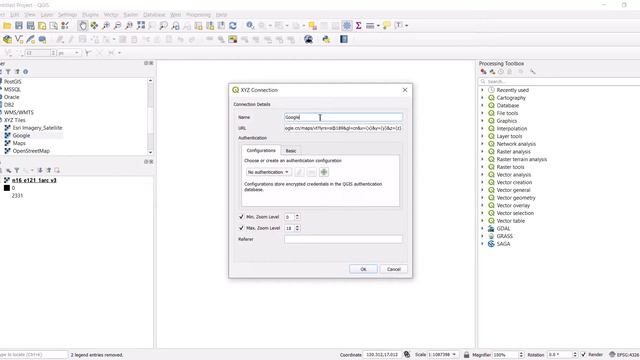Toggle the Min. Zoom Level checkbox

(x=241, y=217)
